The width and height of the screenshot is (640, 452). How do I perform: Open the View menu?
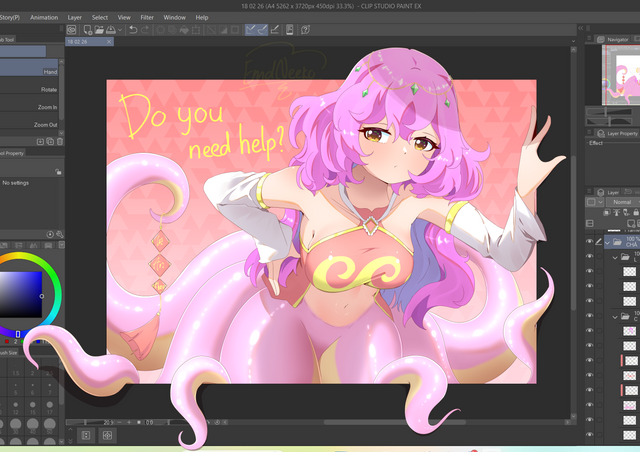(124, 18)
